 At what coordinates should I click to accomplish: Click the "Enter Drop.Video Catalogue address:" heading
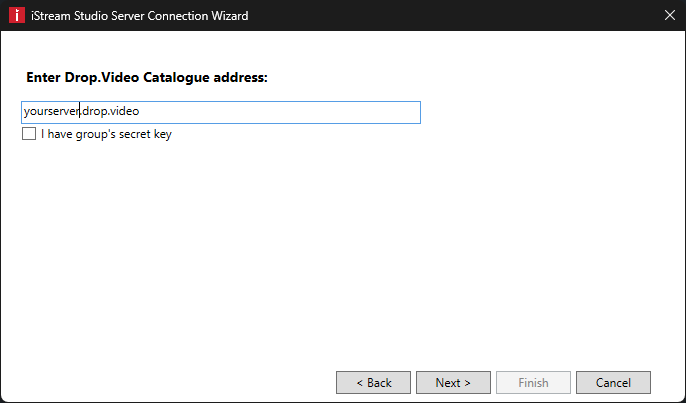point(147,77)
